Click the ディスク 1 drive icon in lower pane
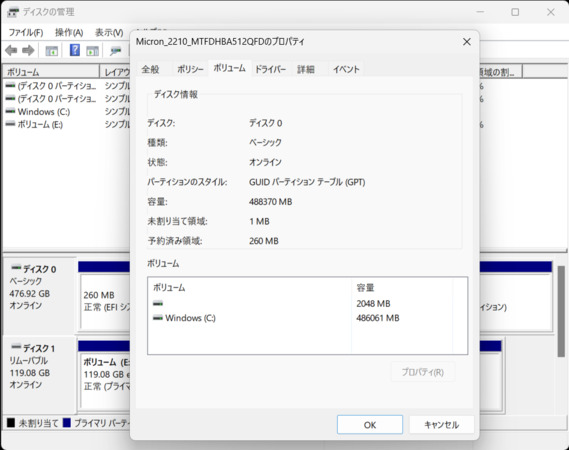The width and height of the screenshot is (569, 450). click(x=16, y=347)
